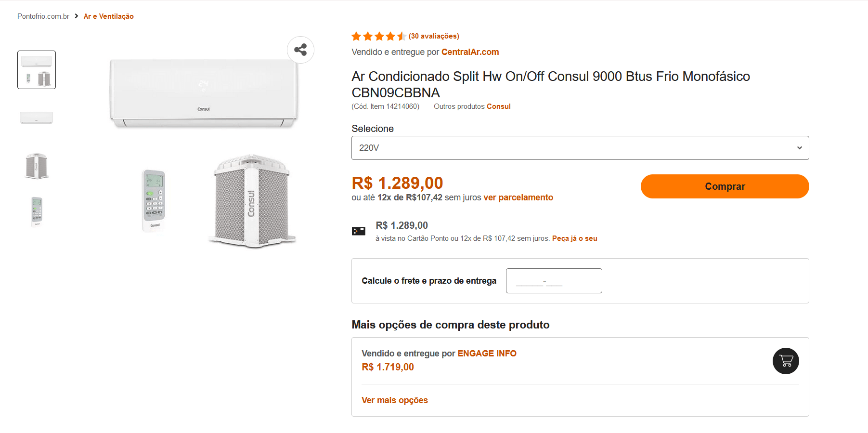868x433 pixels.
Task: Visit CentralAr.com seller page
Action: (470, 52)
